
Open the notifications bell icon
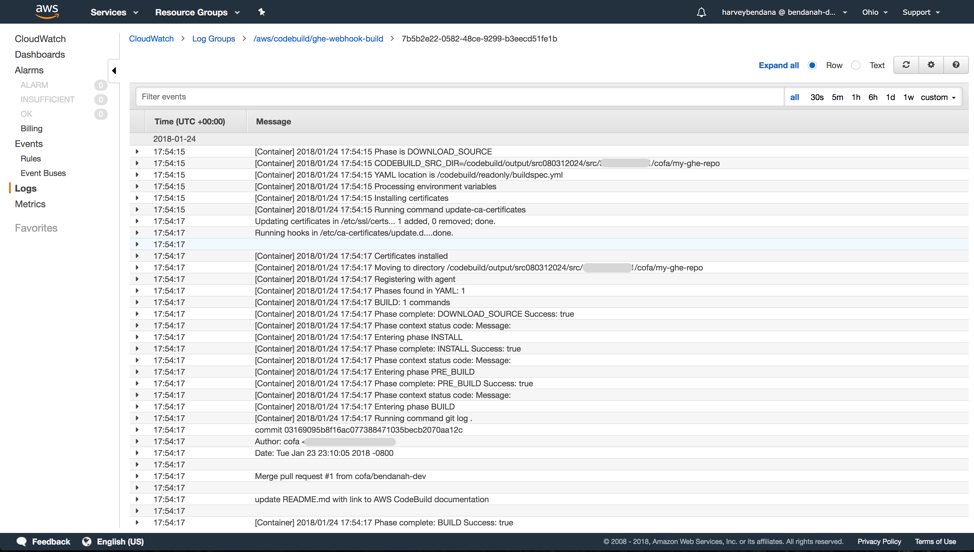pos(701,12)
